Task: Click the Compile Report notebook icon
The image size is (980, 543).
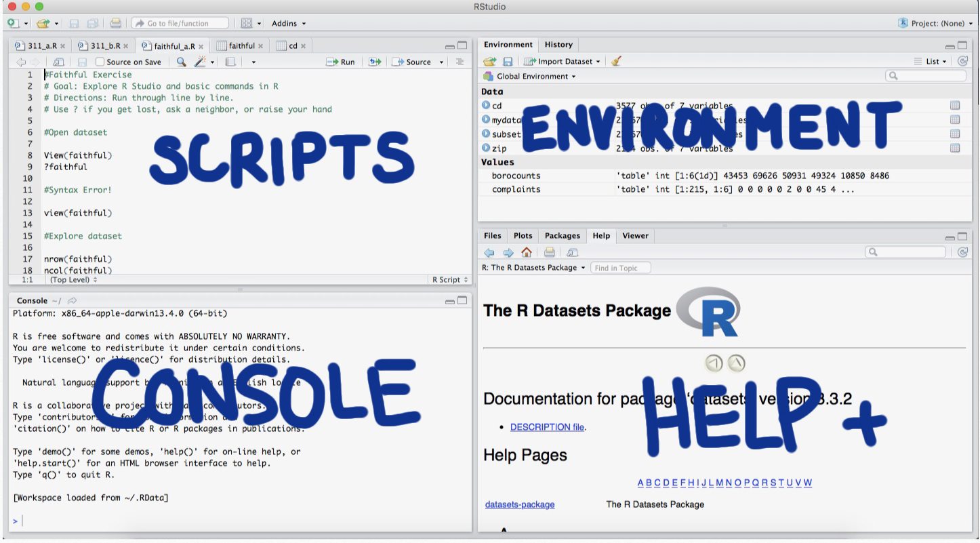Action: 230,62
